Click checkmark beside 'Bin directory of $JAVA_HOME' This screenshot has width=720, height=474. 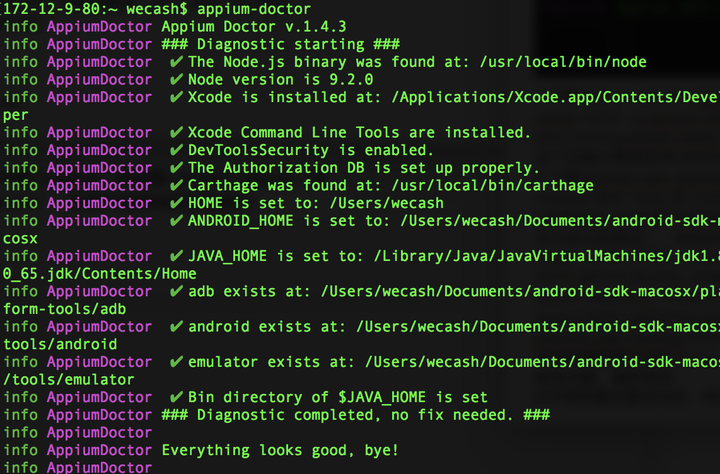click(x=176, y=397)
